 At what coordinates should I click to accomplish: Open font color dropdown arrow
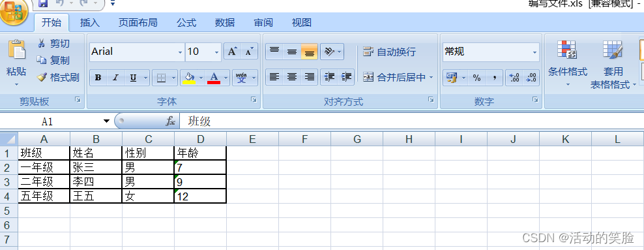(x=226, y=78)
